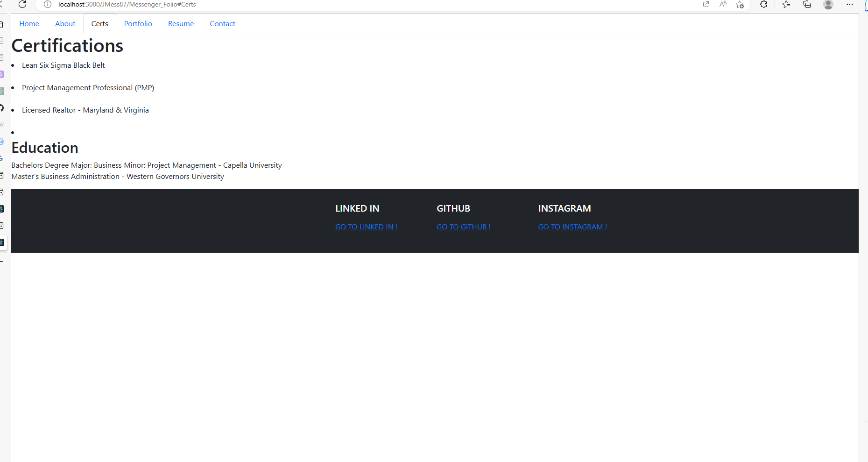Screen dimensions: 868x462
Task: Select the React app tab icon in the sidebar
Action: tap(3, 242)
